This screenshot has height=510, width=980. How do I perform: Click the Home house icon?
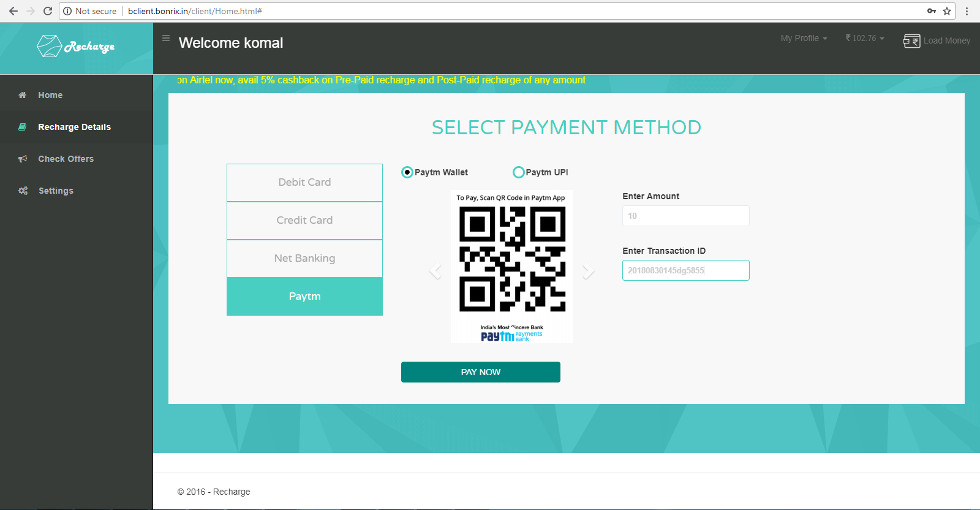23,95
